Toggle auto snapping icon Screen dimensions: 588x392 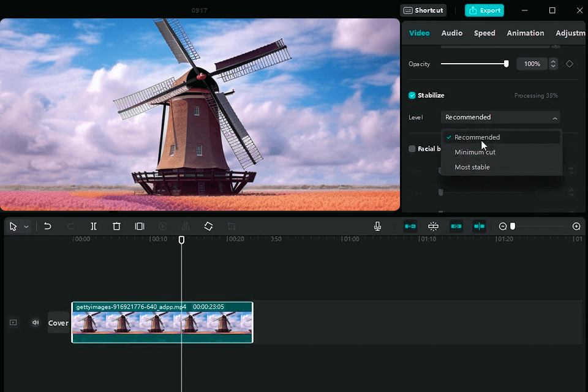[x=433, y=226]
